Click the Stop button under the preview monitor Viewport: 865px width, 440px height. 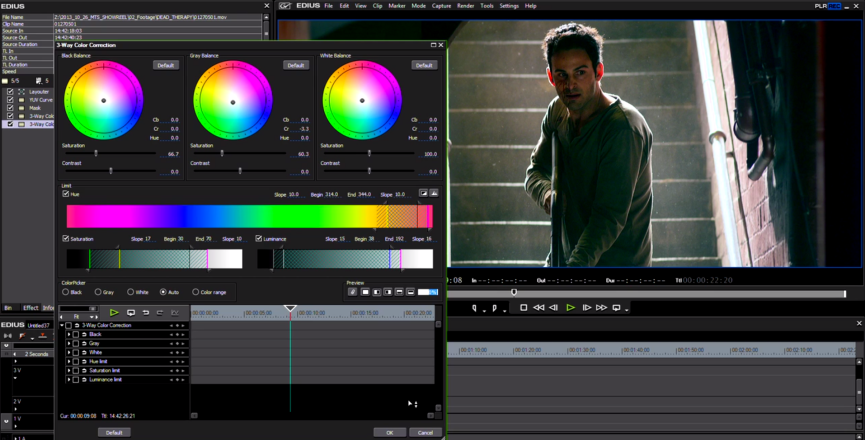pos(524,308)
